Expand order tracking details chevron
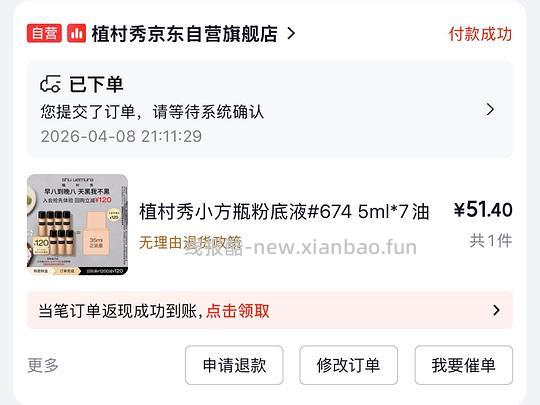The image size is (540, 405). click(x=490, y=110)
